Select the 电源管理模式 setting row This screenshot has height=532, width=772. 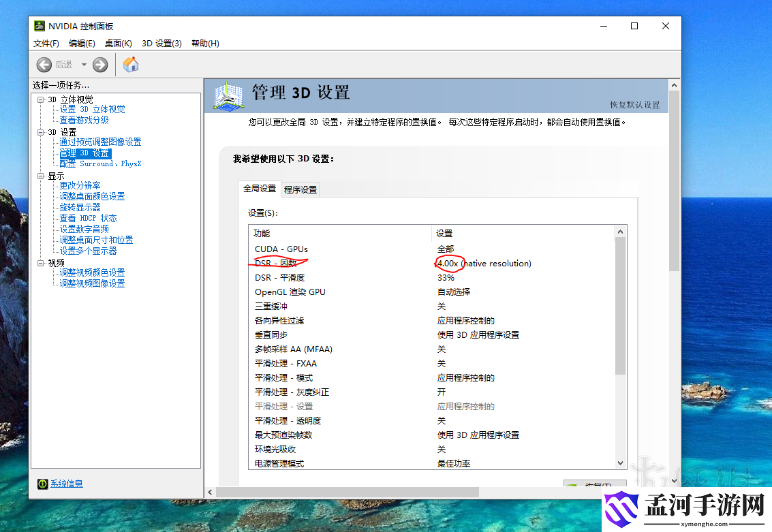click(x=432, y=463)
